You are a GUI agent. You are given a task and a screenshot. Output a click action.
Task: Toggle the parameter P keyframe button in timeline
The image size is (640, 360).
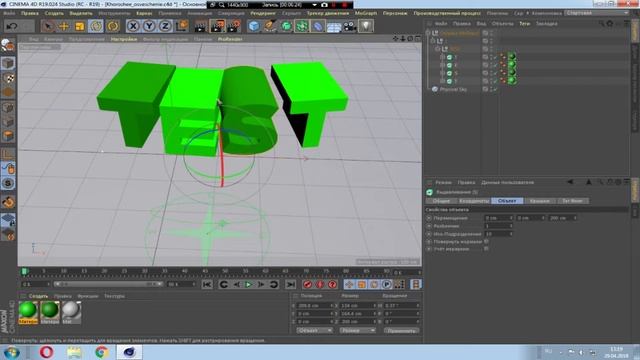[x=387, y=284]
